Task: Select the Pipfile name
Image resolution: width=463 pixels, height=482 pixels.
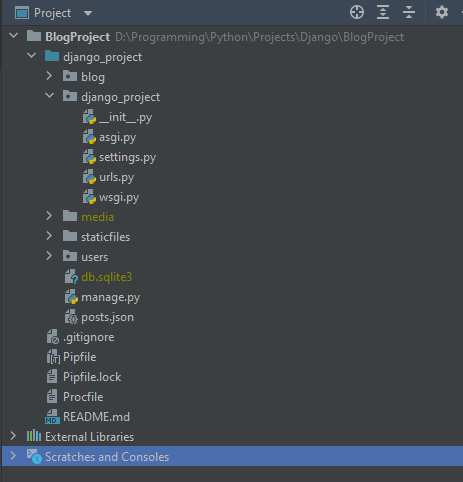Action: click(79, 357)
